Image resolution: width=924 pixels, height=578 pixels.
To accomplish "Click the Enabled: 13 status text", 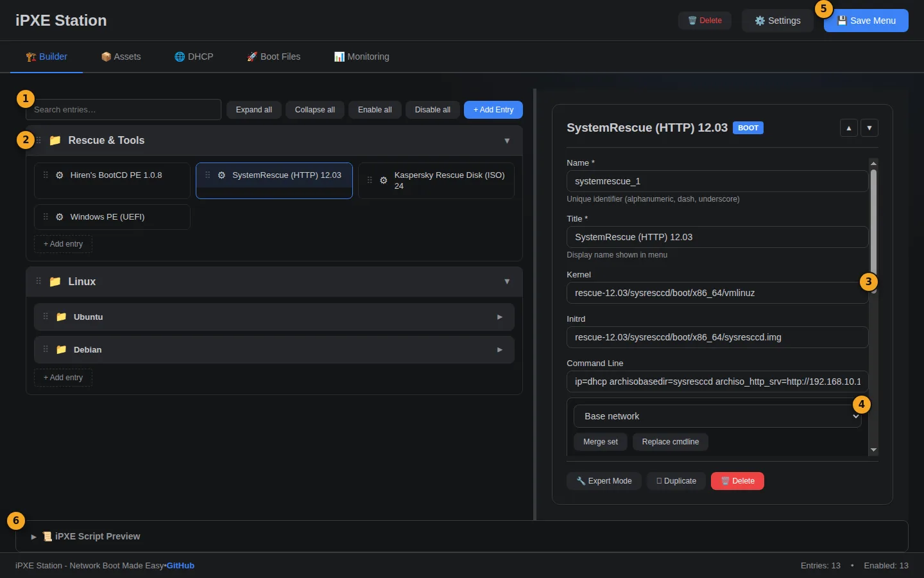I will 886,566.
